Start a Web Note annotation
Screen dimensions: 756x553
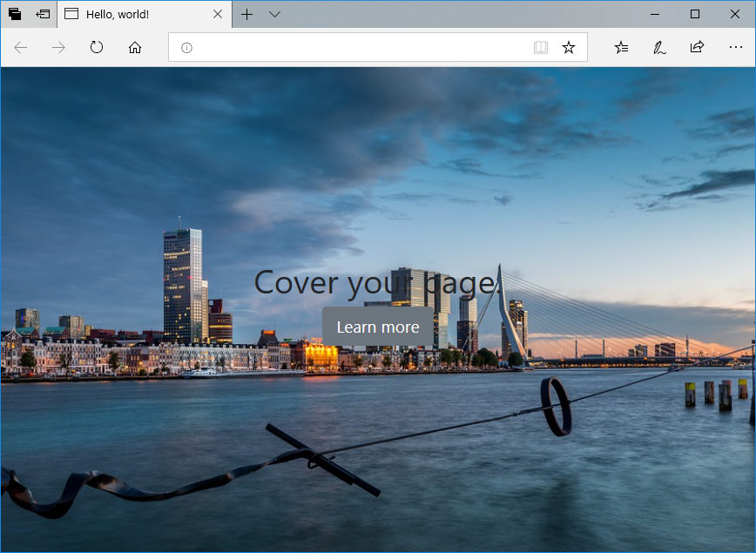pyautogui.click(x=658, y=47)
